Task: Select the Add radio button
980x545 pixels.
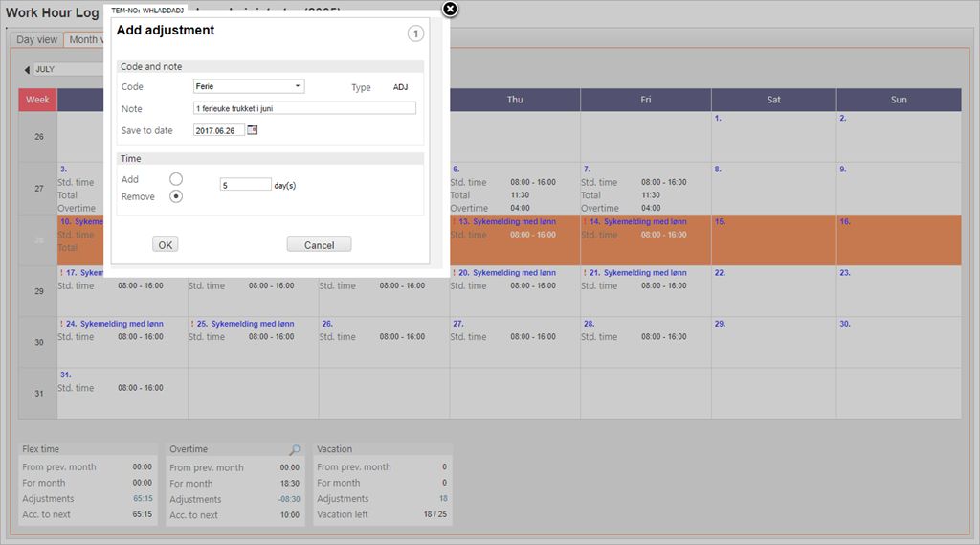Action: [176, 179]
